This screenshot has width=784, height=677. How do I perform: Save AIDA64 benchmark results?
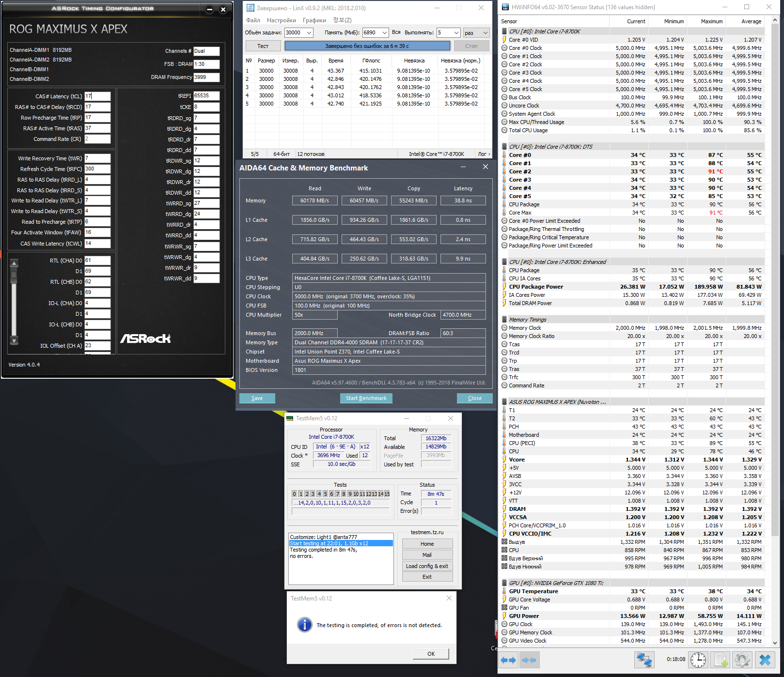257,398
